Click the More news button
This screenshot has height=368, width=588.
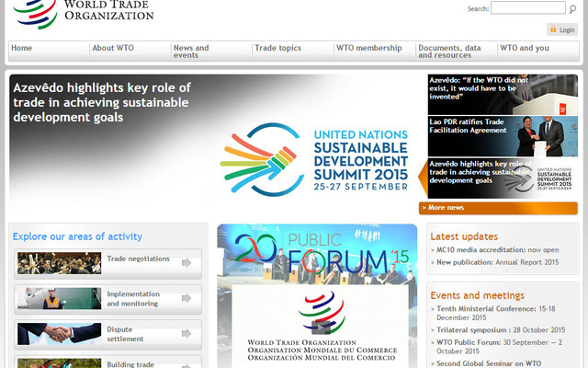click(498, 208)
